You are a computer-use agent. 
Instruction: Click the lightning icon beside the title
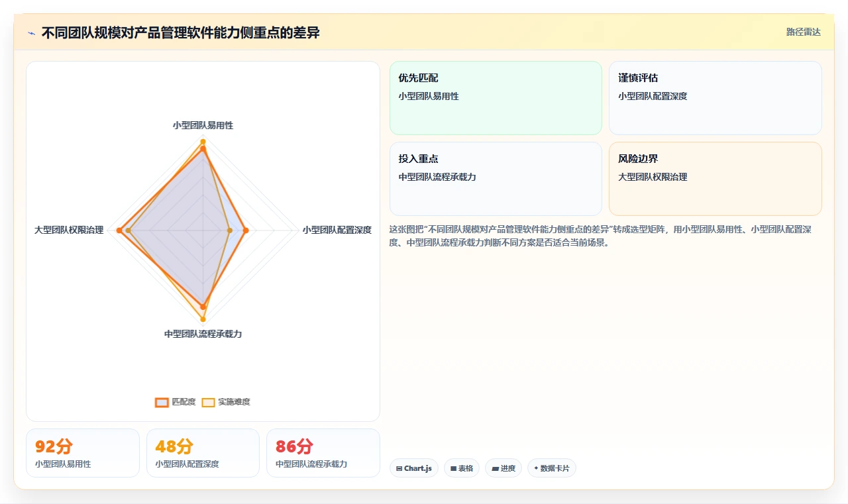pyautogui.click(x=31, y=33)
